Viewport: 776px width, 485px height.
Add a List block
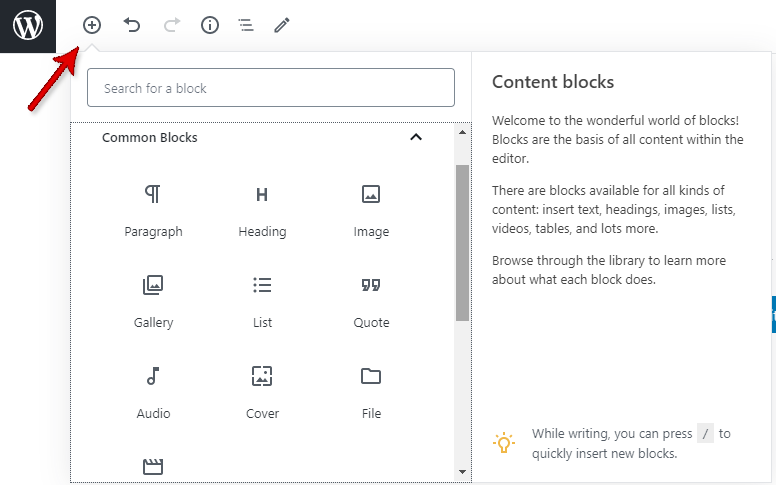coord(262,302)
